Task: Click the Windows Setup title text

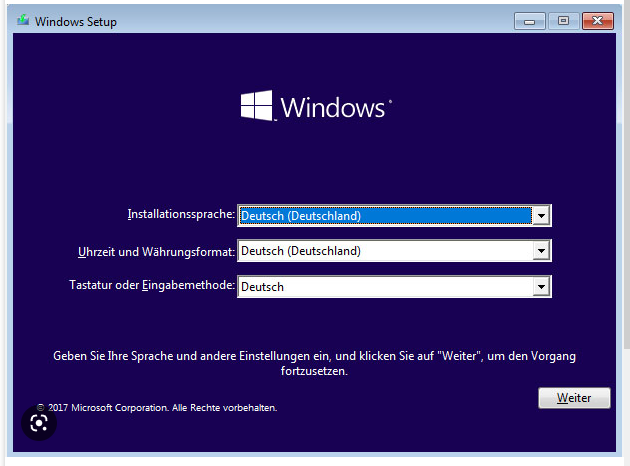Action: [76, 22]
